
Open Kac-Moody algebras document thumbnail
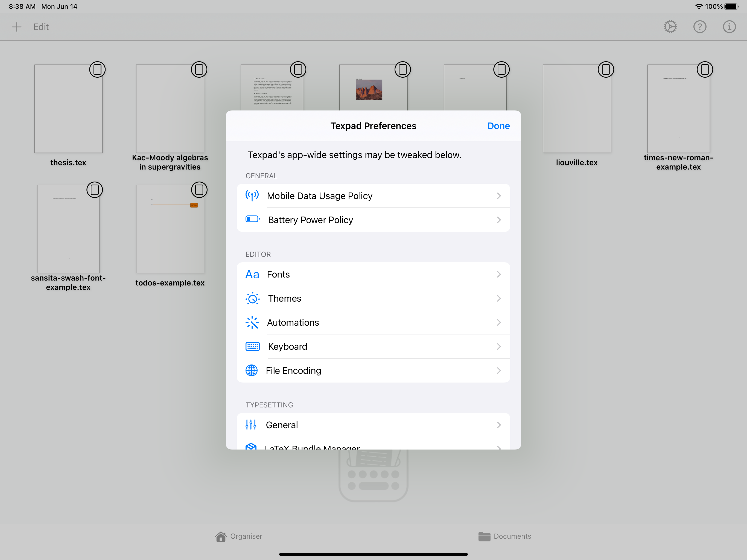pos(170,109)
